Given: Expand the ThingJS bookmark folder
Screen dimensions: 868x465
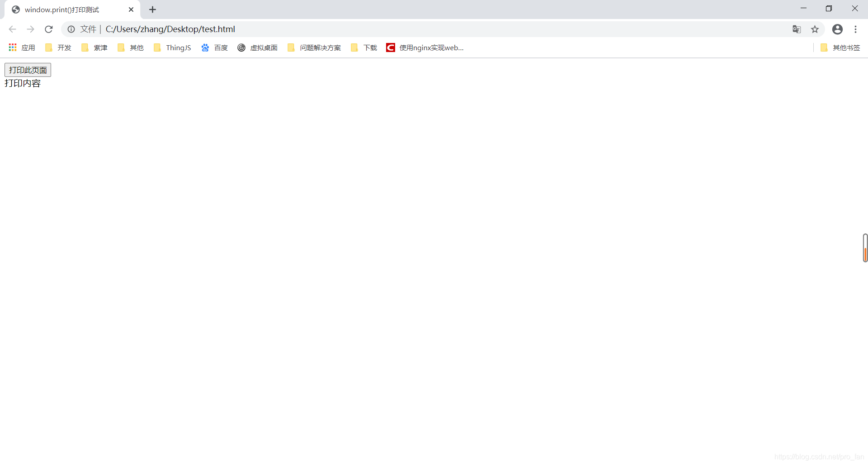Looking at the screenshot, I should click(x=172, y=47).
